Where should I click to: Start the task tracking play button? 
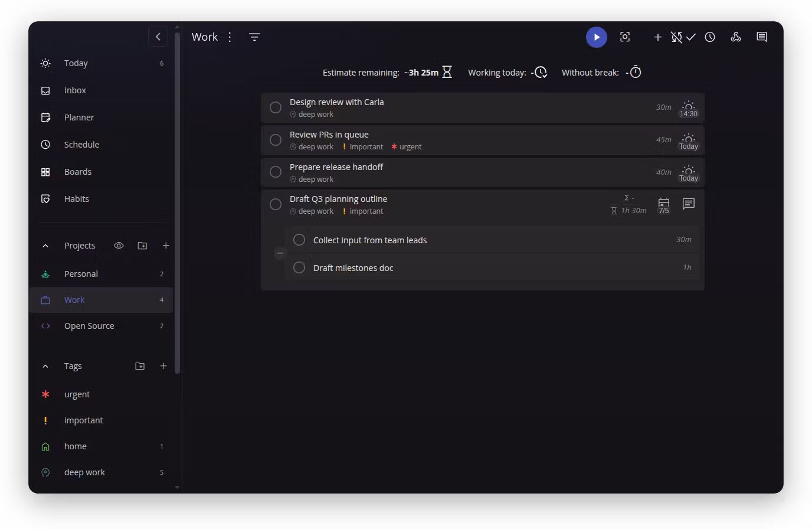[x=596, y=37]
